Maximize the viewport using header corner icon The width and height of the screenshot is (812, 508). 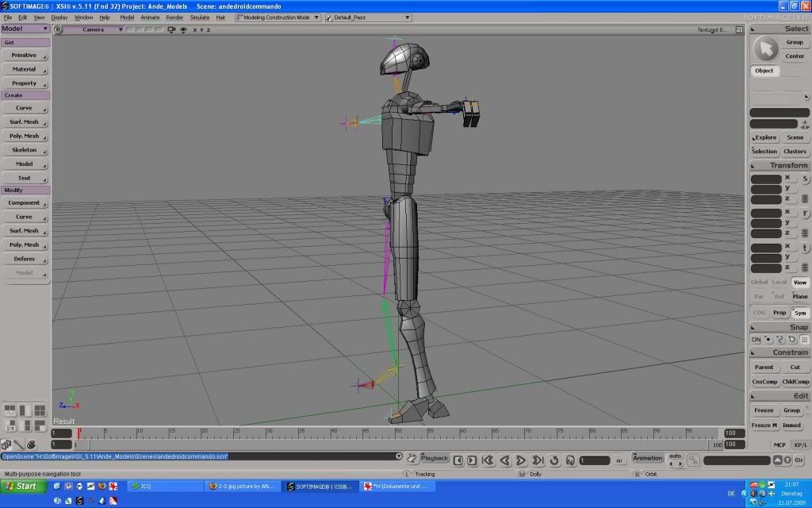[x=739, y=30]
